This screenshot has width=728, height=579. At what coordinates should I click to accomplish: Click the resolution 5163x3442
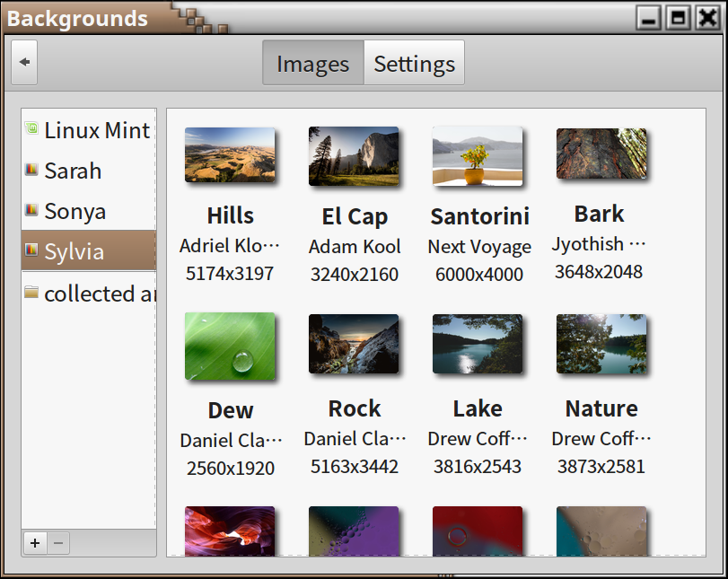tap(355, 466)
